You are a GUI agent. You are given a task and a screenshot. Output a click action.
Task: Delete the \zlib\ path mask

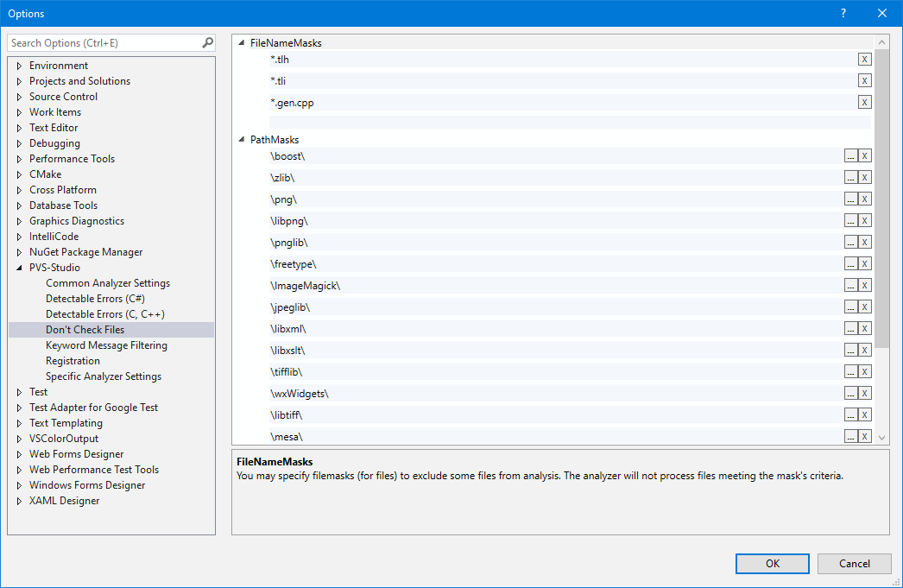pyautogui.click(x=864, y=177)
